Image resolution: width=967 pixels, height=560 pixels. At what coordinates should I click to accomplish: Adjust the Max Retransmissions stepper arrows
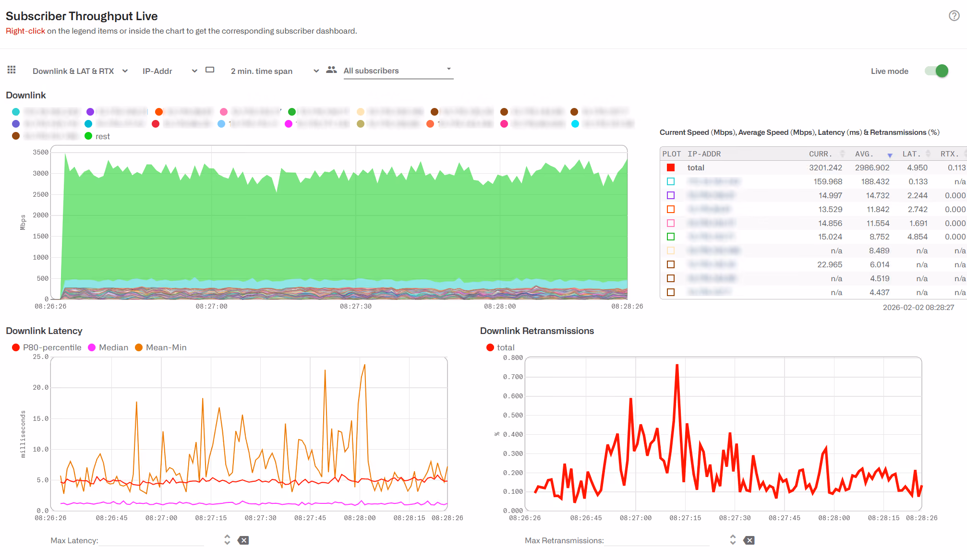tap(733, 540)
